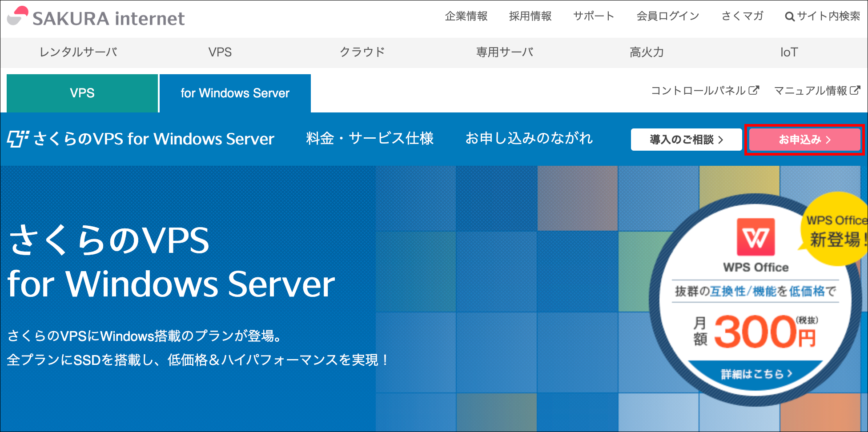
Task: Go to 専用サーバ menu item
Action: tap(505, 52)
